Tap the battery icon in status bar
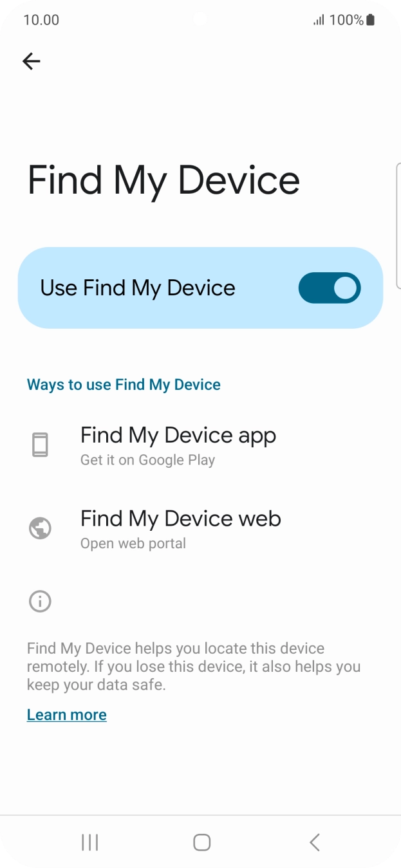 click(371, 19)
